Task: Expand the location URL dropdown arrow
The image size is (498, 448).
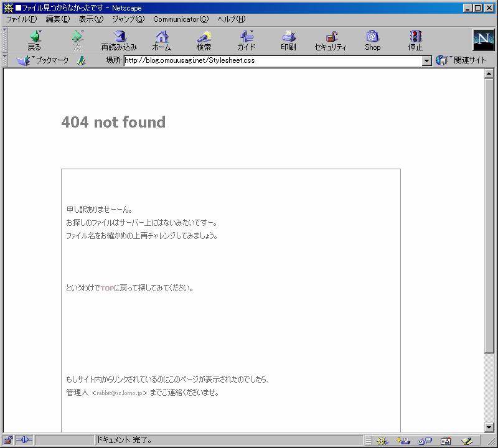Action: click(427, 60)
